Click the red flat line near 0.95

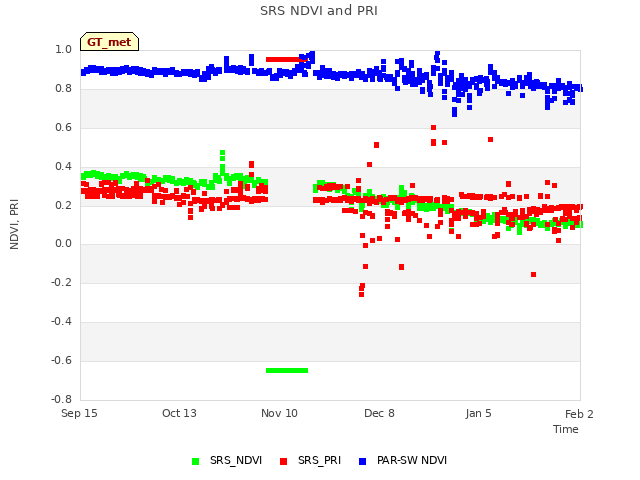pos(287,60)
